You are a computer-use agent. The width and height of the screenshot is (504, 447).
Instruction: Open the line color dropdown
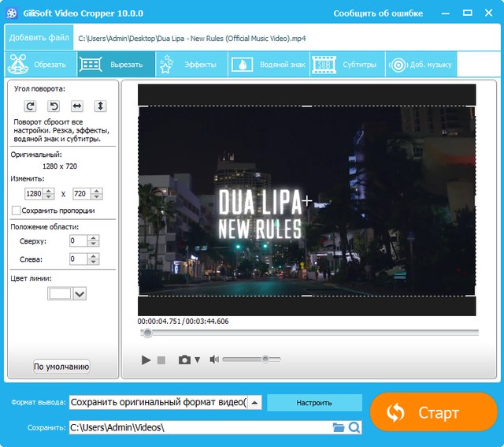point(80,293)
